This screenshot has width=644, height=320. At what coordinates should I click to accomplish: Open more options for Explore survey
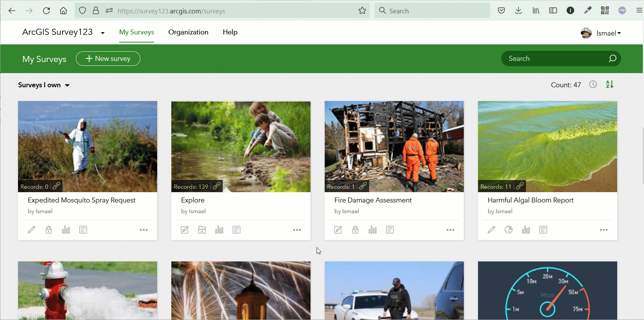coord(297,230)
